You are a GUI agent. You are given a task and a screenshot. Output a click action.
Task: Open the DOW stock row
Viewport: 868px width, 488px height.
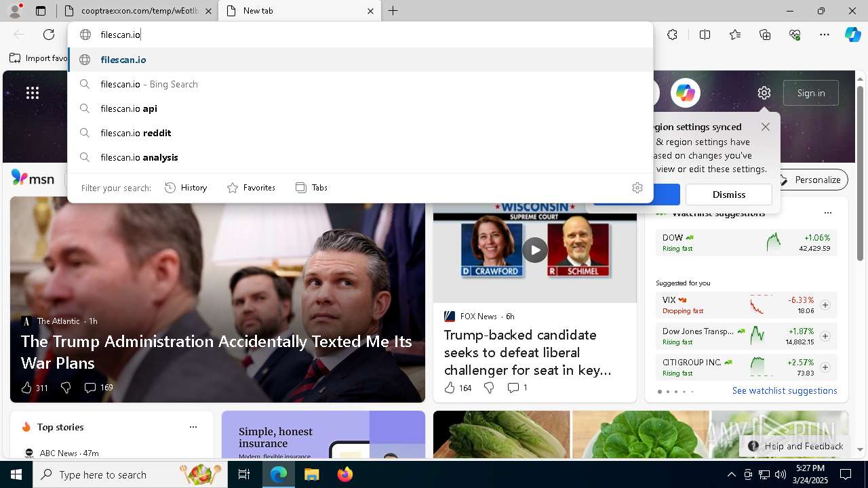point(746,243)
